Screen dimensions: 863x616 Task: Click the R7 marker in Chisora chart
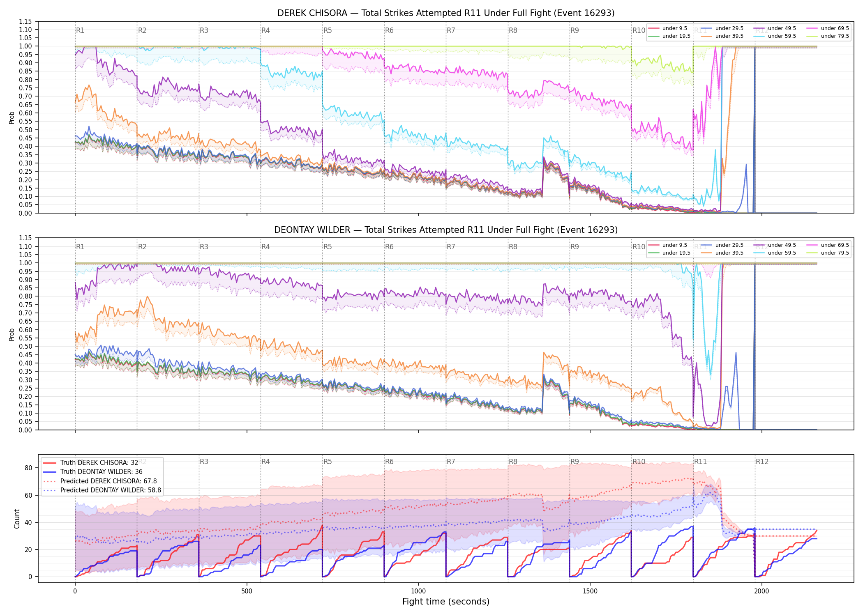tap(451, 30)
